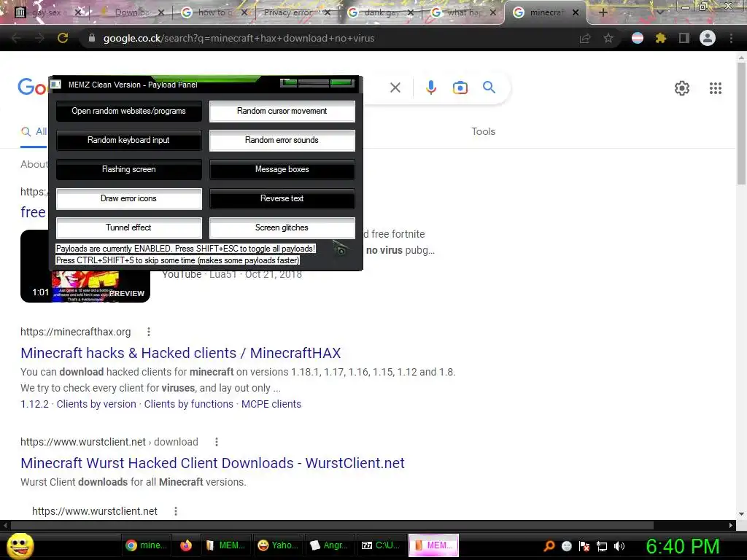Click the network tray icon

602,546
